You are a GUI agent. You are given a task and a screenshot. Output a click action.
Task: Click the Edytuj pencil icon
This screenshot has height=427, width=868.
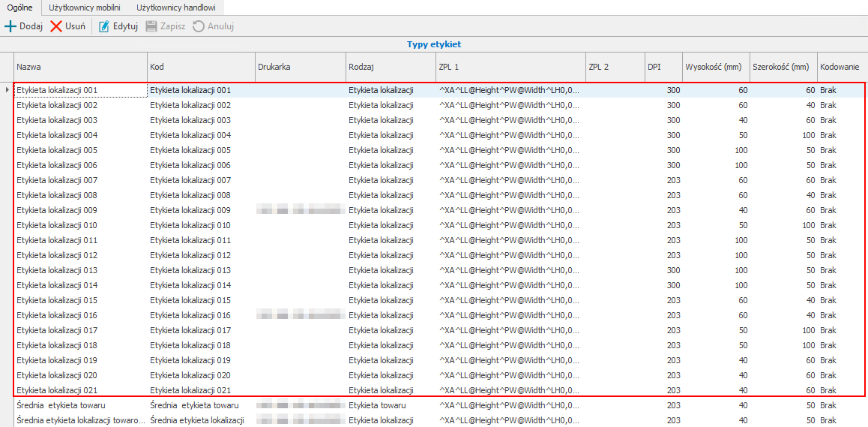[104, 26]
